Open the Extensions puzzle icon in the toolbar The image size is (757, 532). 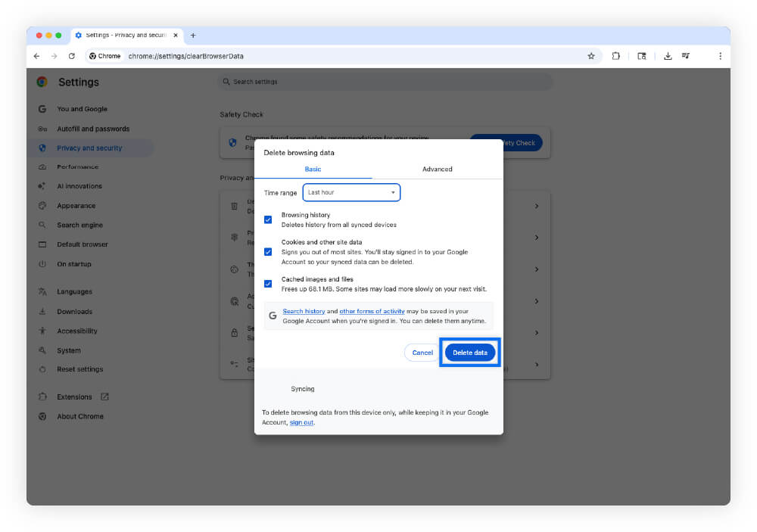[x=615, y=55]
